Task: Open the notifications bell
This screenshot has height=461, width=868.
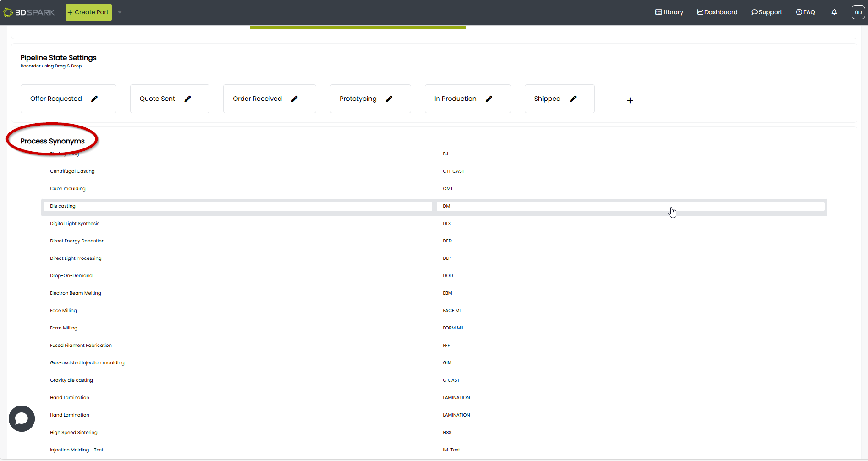Action: (x=834, y=12)
